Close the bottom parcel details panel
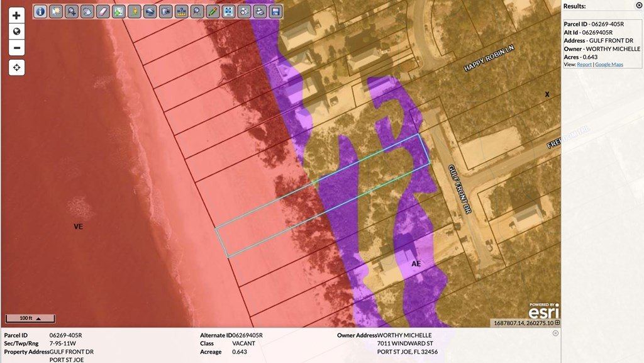The width and height of the screenshot is (644, 363). (555, 333)
